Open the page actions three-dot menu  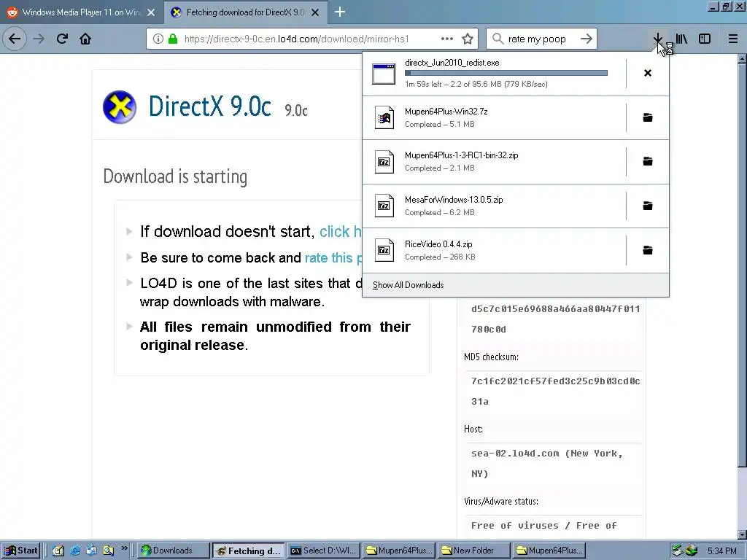(447, 39)
